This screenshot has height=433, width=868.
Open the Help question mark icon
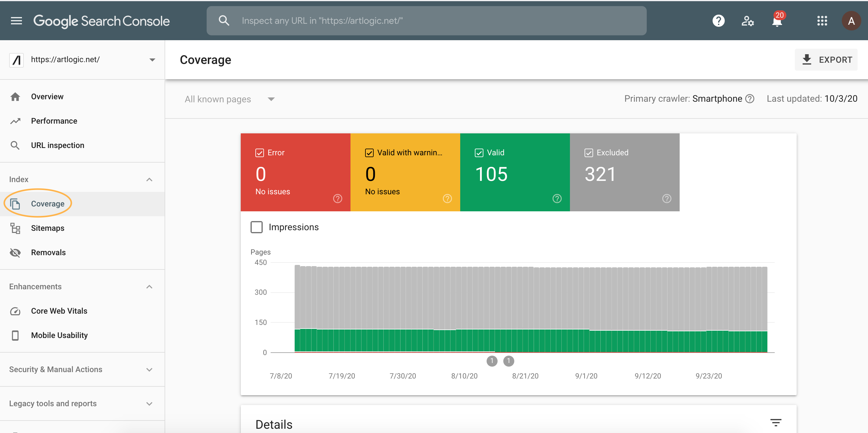coord(718,21)
